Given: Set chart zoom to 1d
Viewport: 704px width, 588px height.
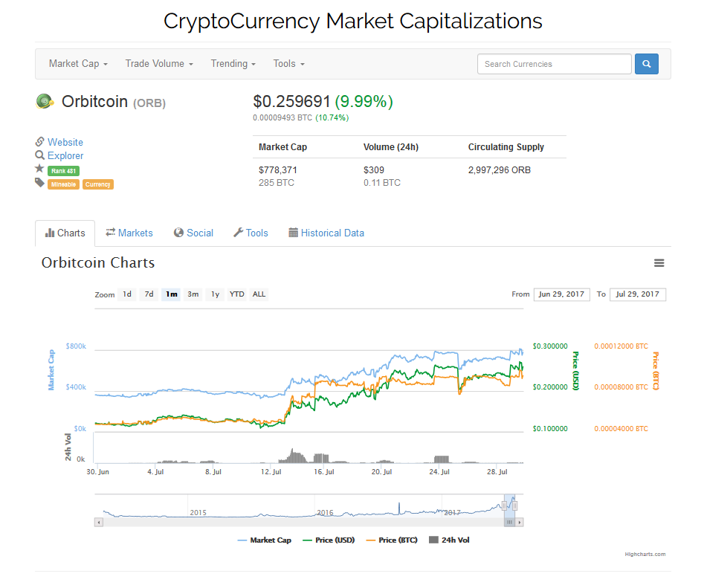Looking at the screenshot, I should (x=127, y=294).
